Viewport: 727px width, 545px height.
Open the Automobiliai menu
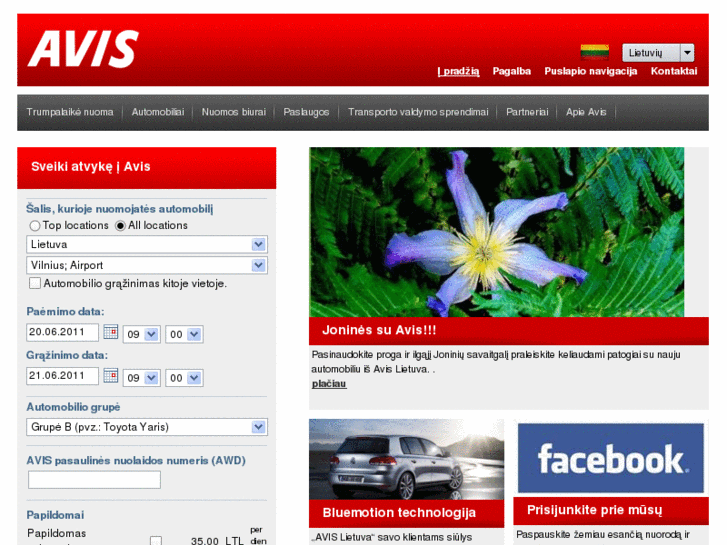point(158,112)
